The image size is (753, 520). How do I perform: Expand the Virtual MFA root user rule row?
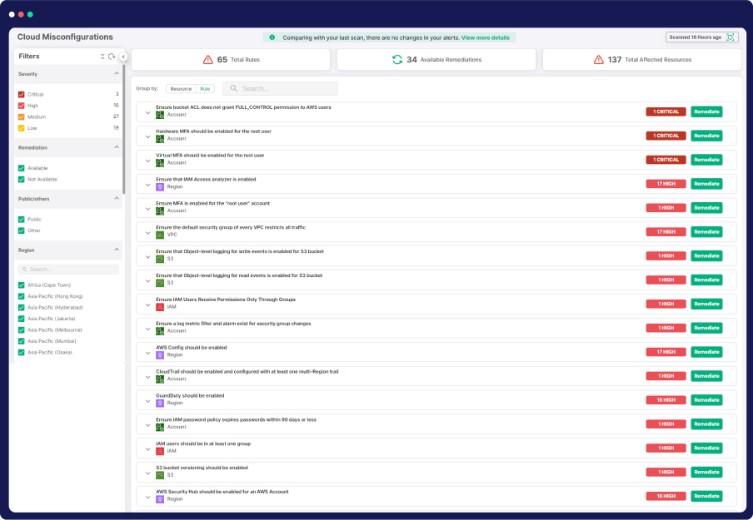pyautogui.click(x=148, y=160)
